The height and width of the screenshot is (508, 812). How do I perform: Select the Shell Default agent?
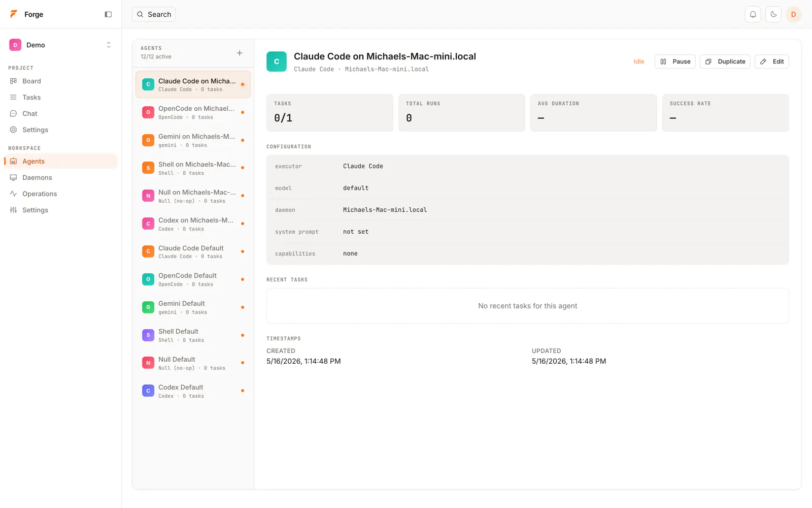pos(193,335)
